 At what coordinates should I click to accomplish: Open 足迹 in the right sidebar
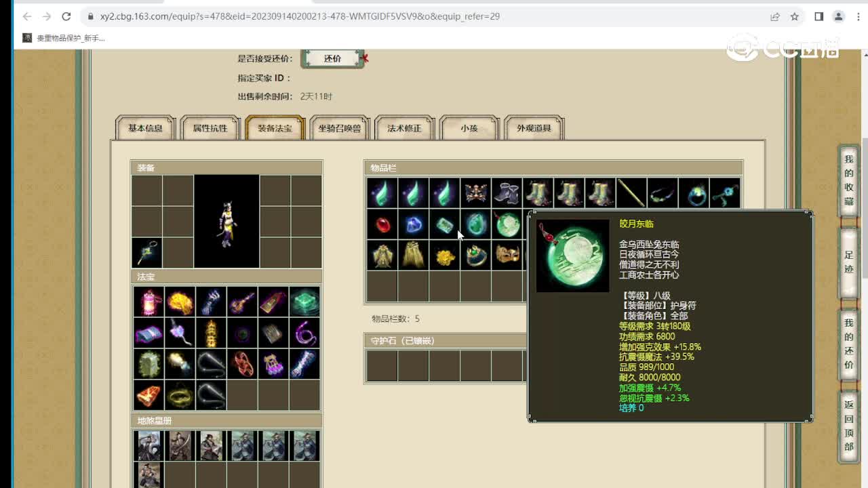848,263
